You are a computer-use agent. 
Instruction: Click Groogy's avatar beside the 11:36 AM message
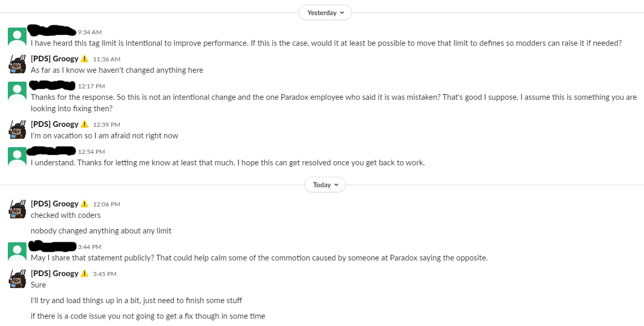coord(17,64)
